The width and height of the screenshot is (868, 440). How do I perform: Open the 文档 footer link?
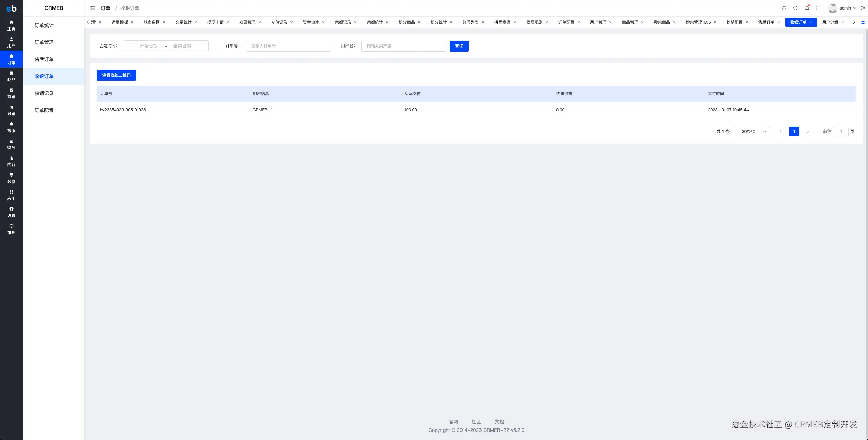(499, 422)
